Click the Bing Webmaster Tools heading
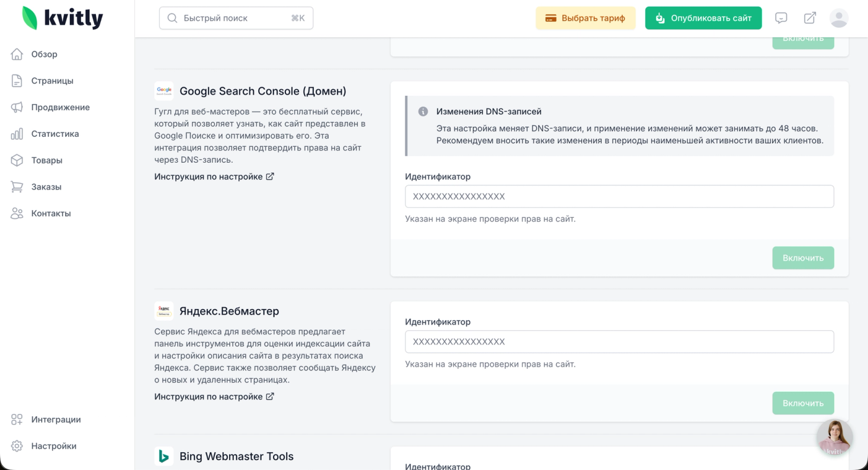 click(x=237, y=456)
